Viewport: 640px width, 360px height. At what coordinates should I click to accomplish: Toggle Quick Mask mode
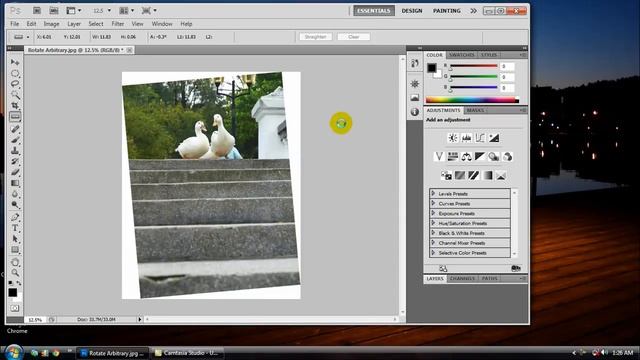[15, 308]
